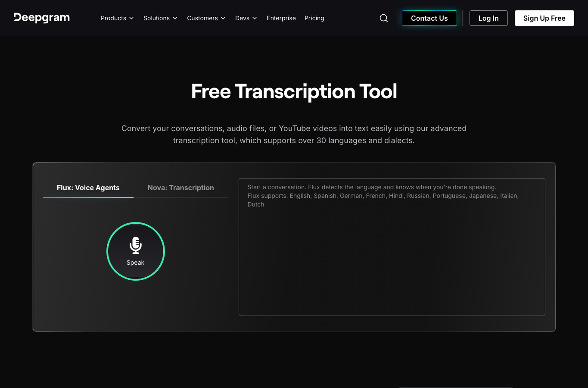Open the Pricing page

[x=314, y=18]
